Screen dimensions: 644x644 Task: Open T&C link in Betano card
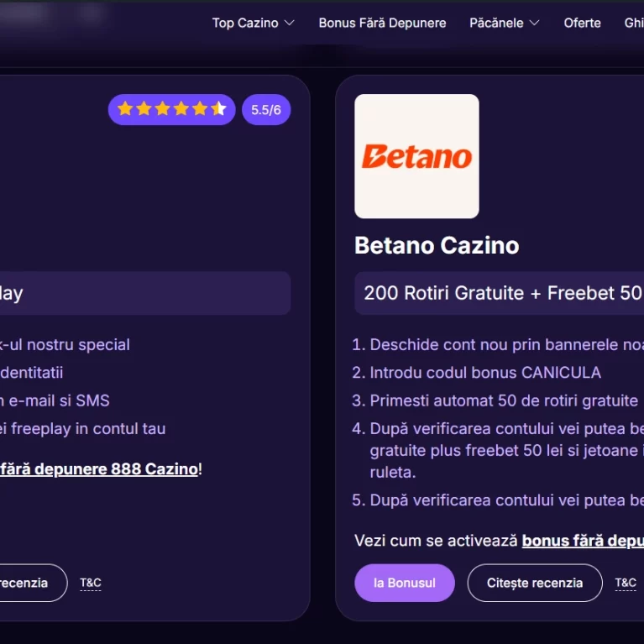[626, 583]
